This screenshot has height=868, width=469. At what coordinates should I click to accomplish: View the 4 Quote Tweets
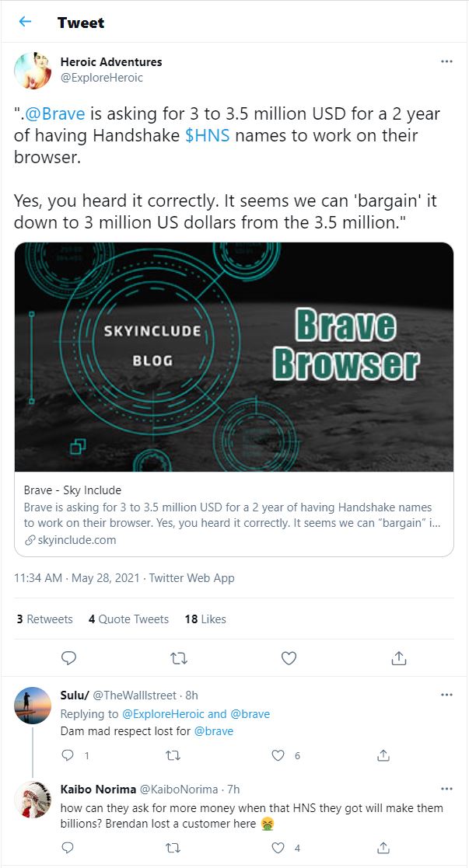(x=128, y=619)
